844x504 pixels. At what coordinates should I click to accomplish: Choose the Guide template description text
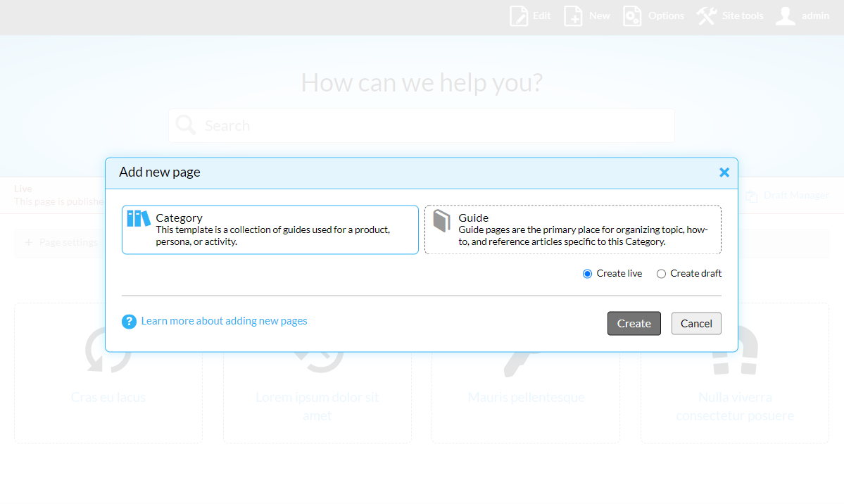click(x=582, y=236)
